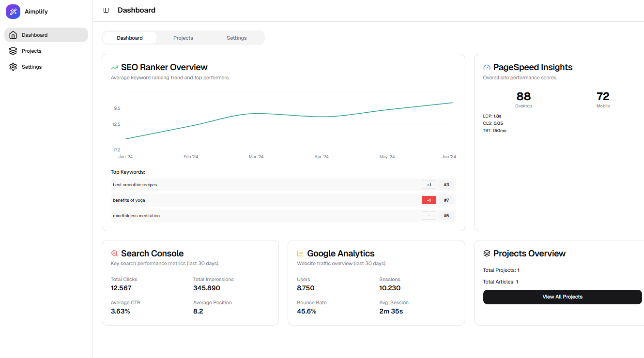
Task: Click the Aimplify magic wand logo
Action: 13,12
